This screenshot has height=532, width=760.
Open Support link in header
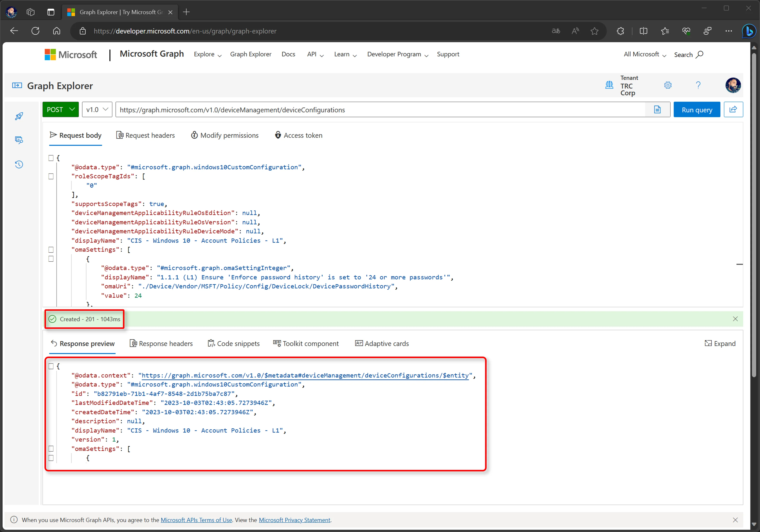448,54
